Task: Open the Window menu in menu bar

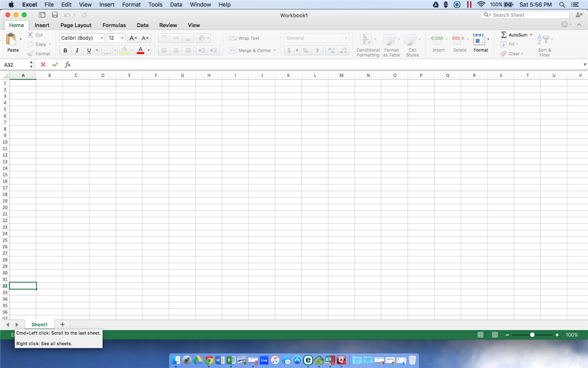Action: [x=200, y=5]
